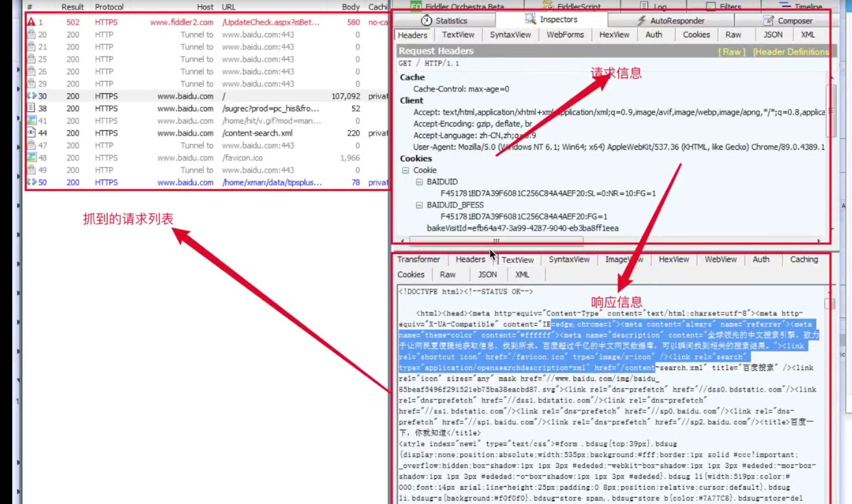The height and width of the screenshot is (504, 852).
Task: Open the response Caching tab
Action: click(x=803, y=259)
